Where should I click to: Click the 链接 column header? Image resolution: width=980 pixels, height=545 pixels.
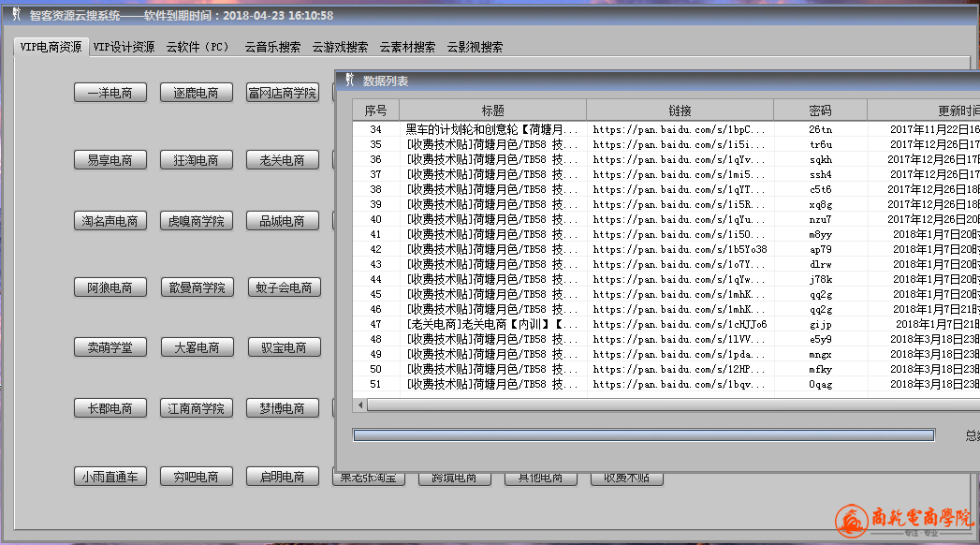pyautogui.click(x=680, y=110)
